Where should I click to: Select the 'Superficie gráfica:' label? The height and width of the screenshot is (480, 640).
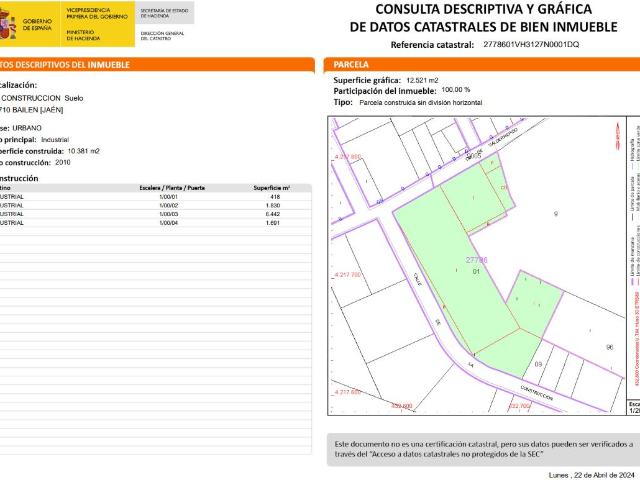click(x=367, y=80)
